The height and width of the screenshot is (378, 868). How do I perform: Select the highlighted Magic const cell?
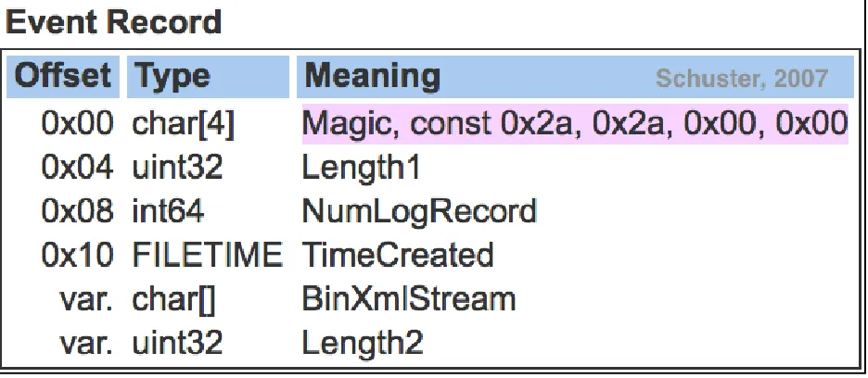[575, 123]
